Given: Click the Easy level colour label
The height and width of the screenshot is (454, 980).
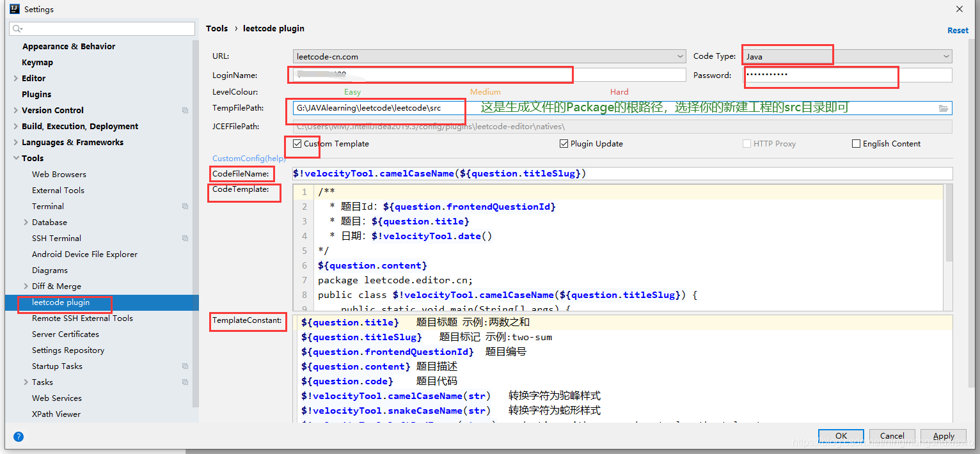Looking at the screenshot, I should tap(352, 92).
